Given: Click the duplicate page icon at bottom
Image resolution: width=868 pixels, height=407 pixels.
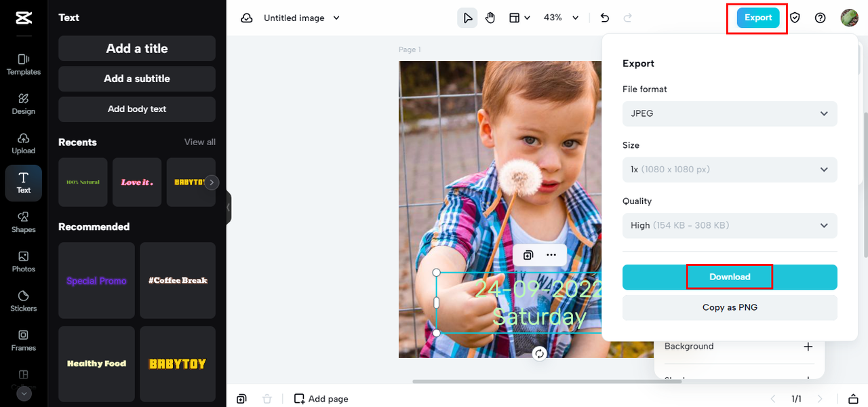Looking at the screenshot, I should tap(241, 399).
